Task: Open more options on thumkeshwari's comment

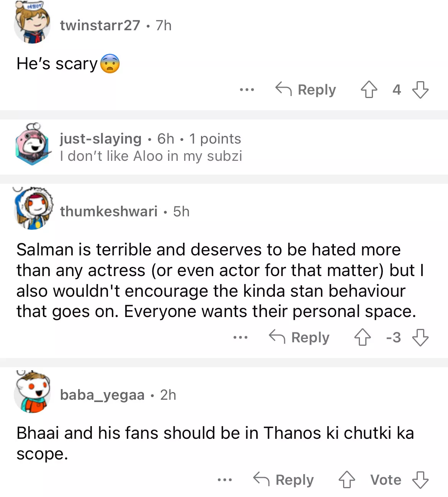Action: pyautogui.click(x=240, y=337)
